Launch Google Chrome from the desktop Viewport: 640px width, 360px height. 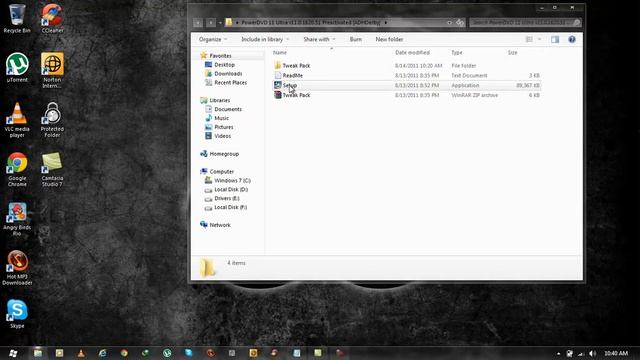[17, 169]
